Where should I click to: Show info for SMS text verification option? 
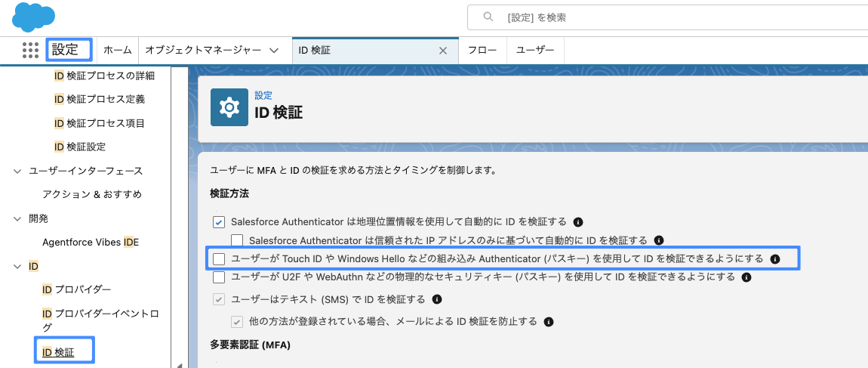click(436, 299)
